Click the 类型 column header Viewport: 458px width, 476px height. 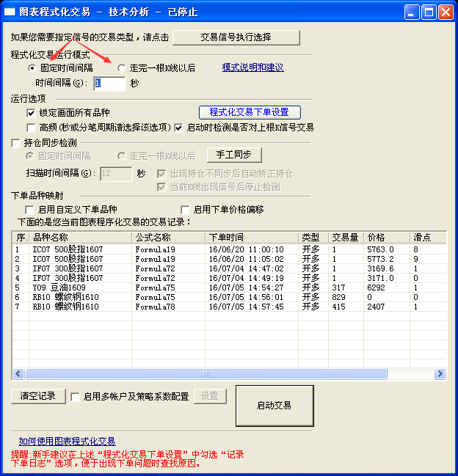click(313, 238)
